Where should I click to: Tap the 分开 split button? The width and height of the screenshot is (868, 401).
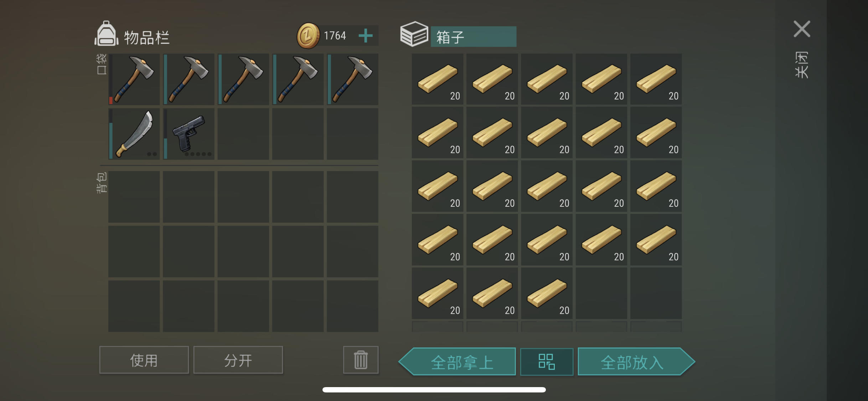point(238,360)
